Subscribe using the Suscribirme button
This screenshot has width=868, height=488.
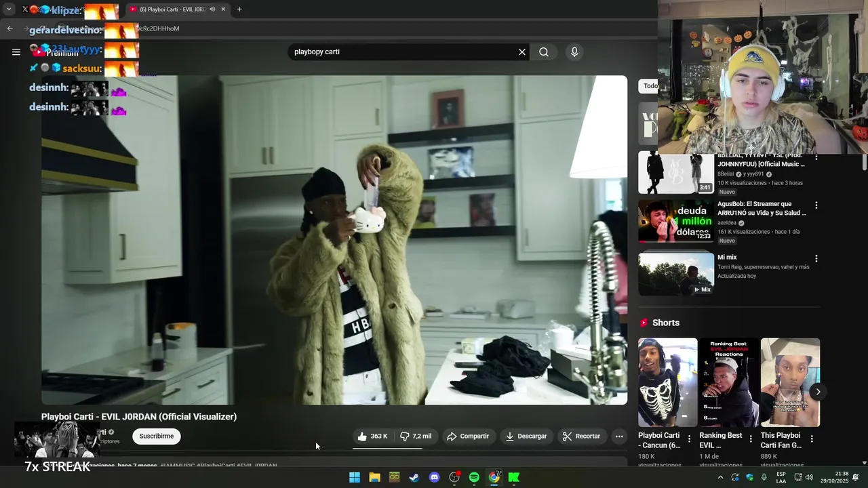[x=157, y=436]
